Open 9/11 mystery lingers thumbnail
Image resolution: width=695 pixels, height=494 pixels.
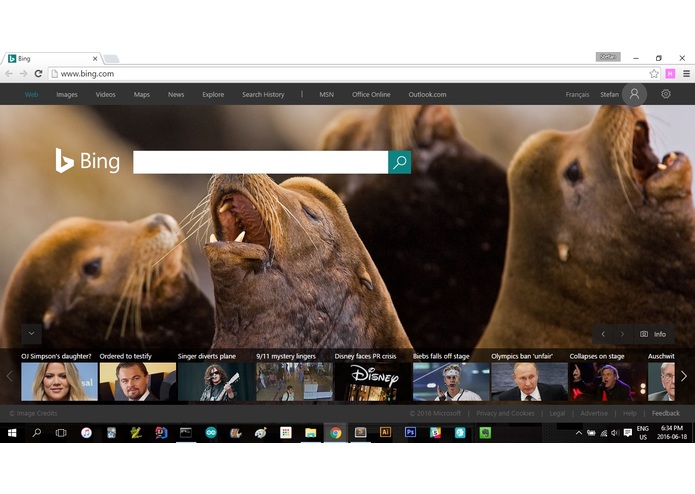pyautogui.click(x=294, y=381)
